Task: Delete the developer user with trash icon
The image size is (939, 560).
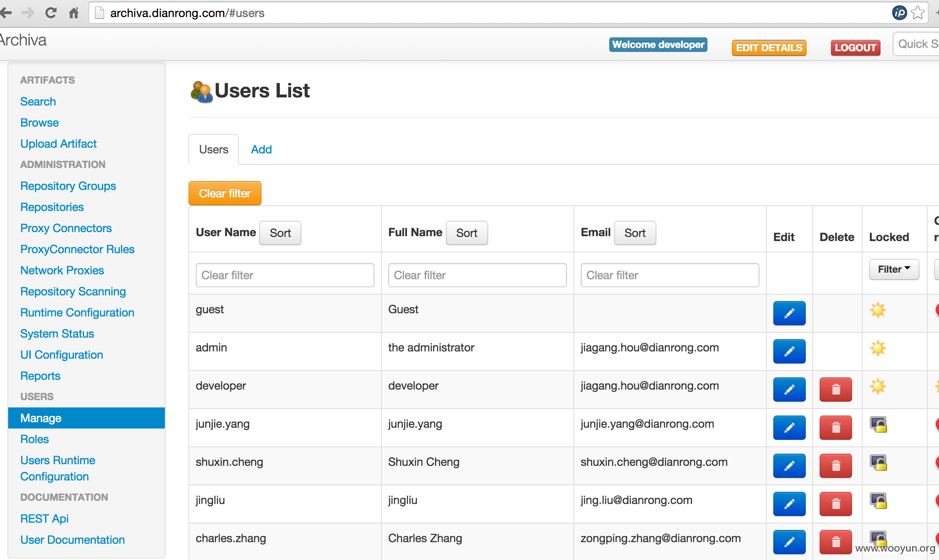Action: [x=835, y=390]
